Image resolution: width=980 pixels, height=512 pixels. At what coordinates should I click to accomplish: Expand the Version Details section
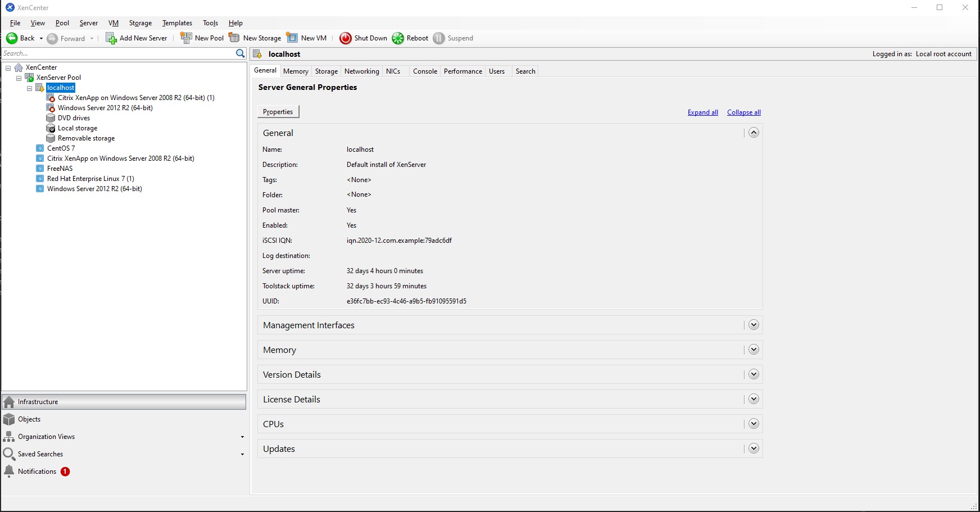754,374
